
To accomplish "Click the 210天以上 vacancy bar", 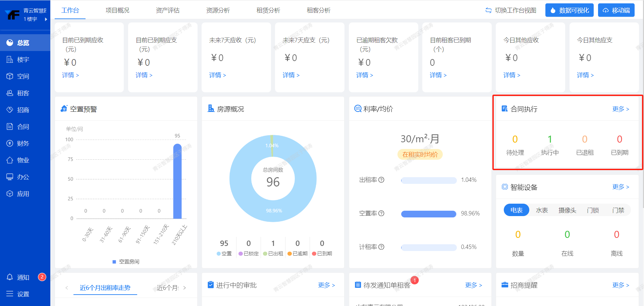I will [x=177, y=181].
